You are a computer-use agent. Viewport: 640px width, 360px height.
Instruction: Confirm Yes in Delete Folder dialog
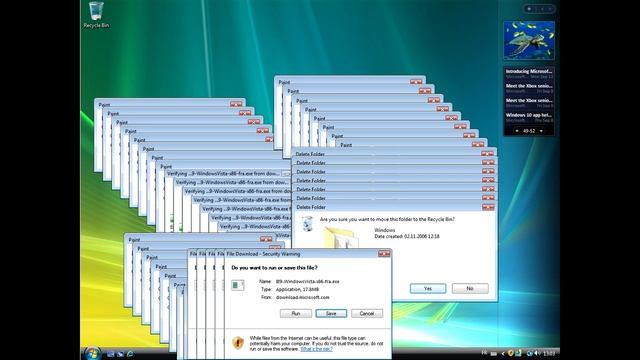pos(428,289)
